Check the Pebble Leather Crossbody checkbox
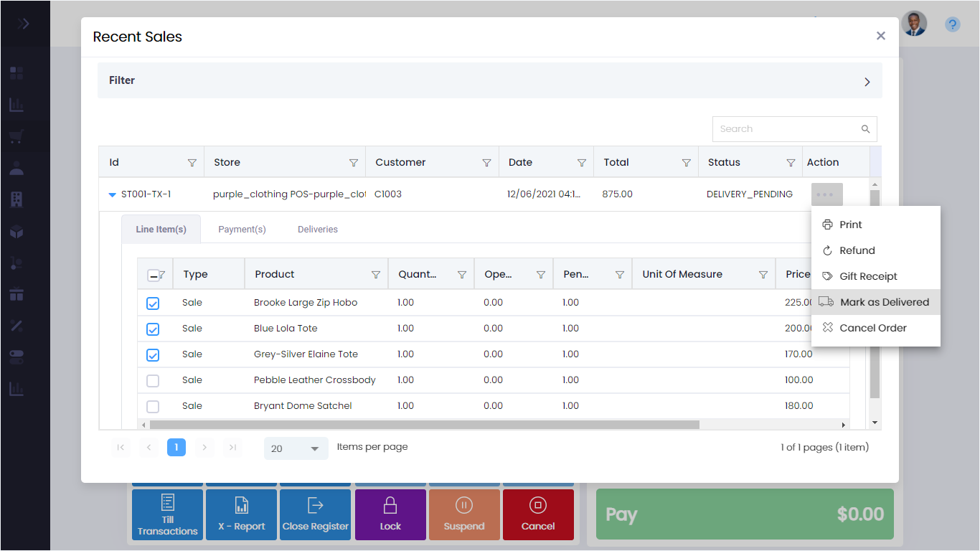This screenshot has height=551, width=980. click(x=153, y=381)
